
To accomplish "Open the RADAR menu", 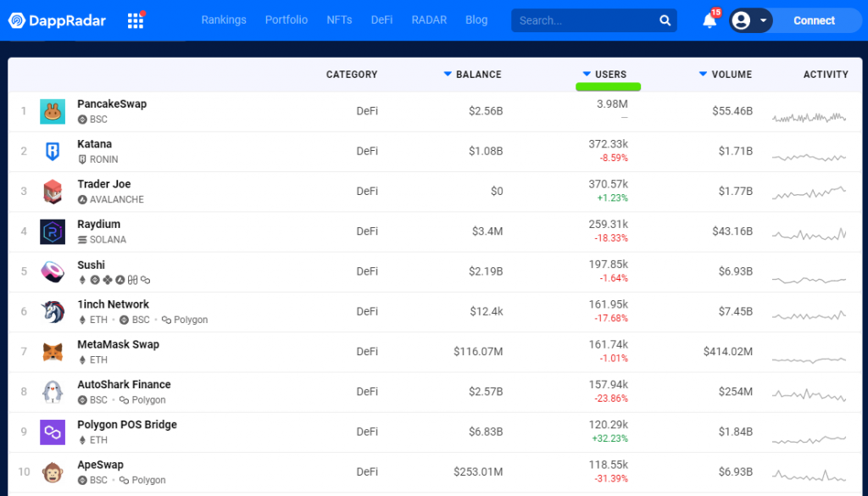I will point(429,20).
